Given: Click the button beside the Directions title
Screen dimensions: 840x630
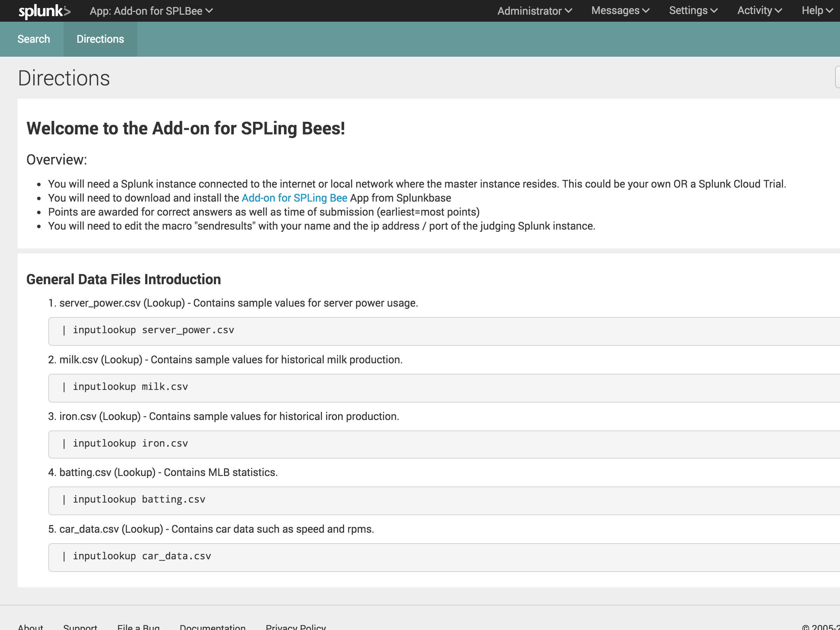Looking at the screenshot, I should (837, 77).
